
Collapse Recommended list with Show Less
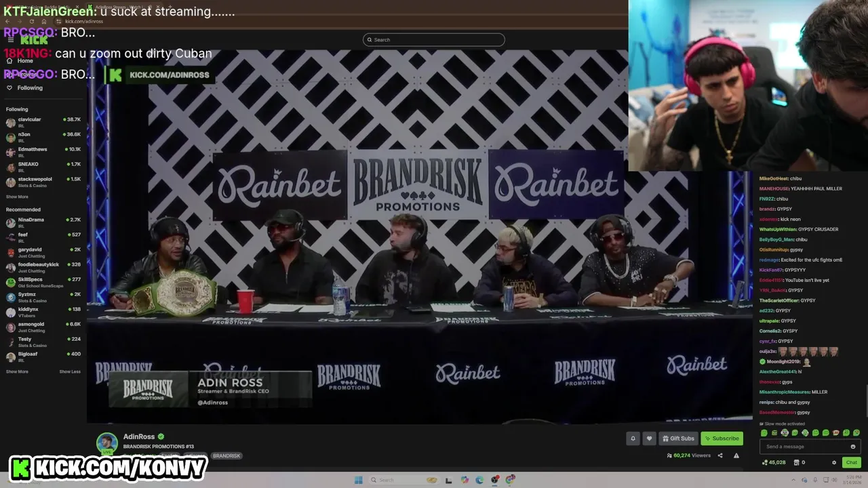coord(70,371)
